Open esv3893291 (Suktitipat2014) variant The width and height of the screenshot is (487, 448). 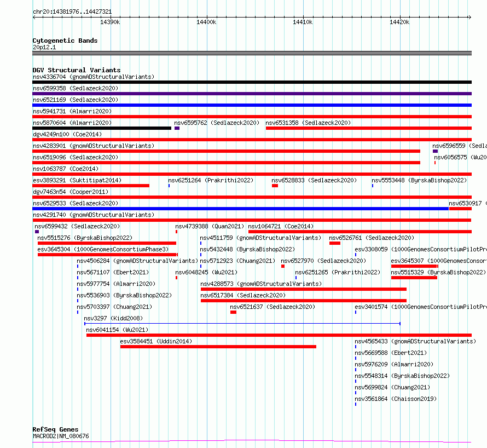[77, 180]
